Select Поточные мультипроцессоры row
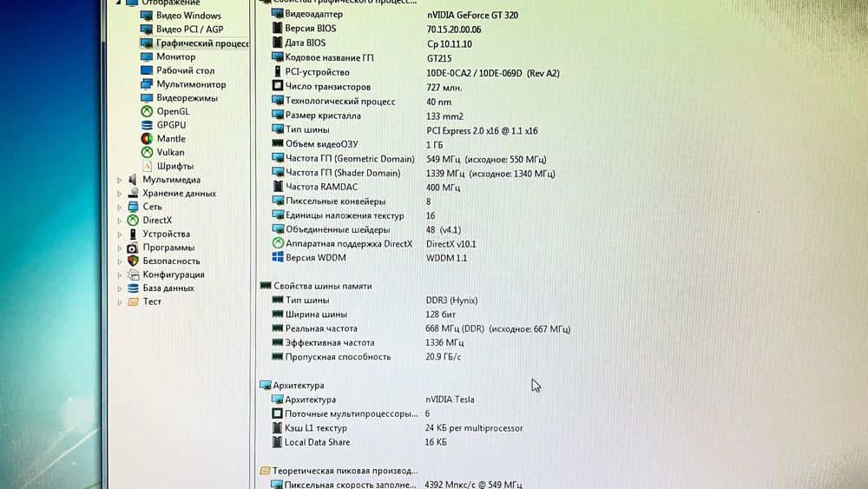 pyautogui.click(x=351, y=413)
